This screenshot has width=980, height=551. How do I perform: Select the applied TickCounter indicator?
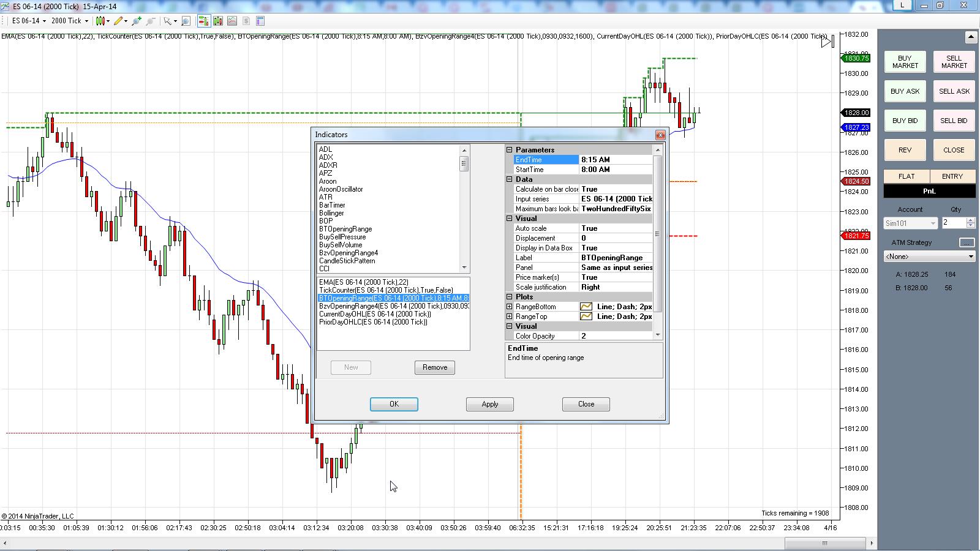[386, 290]
